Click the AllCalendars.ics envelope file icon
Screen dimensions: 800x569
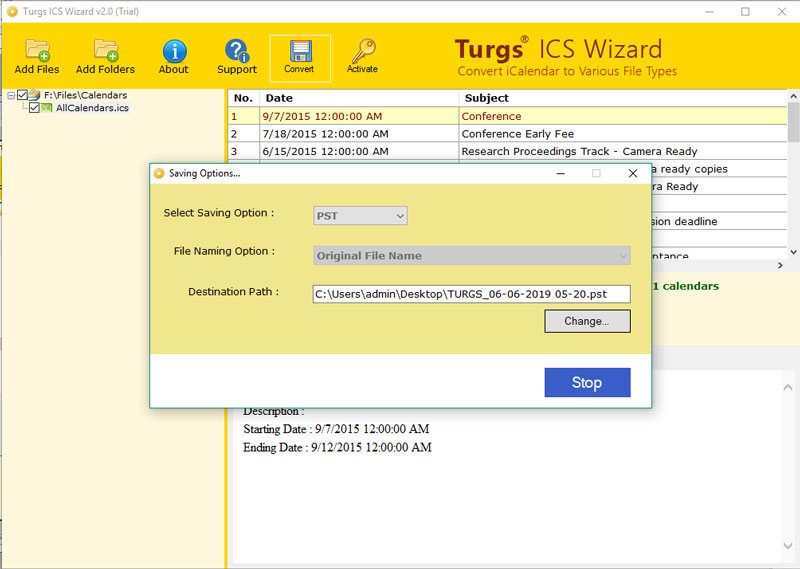click(48, 108)
